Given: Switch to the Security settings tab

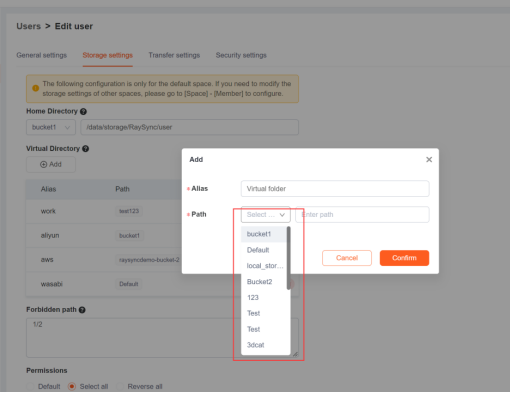Looking at the screenshot, I should (241, 55).
